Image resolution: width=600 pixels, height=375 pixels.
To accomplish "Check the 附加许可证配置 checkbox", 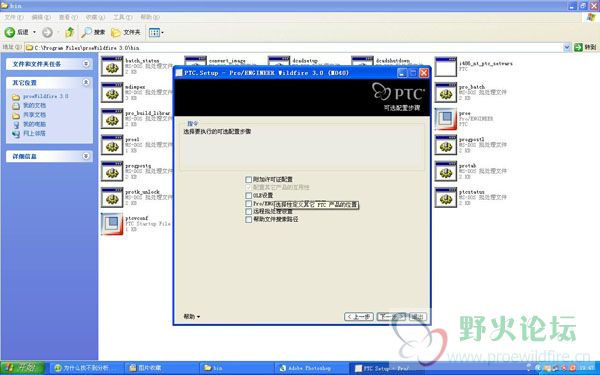I will 248,179.
